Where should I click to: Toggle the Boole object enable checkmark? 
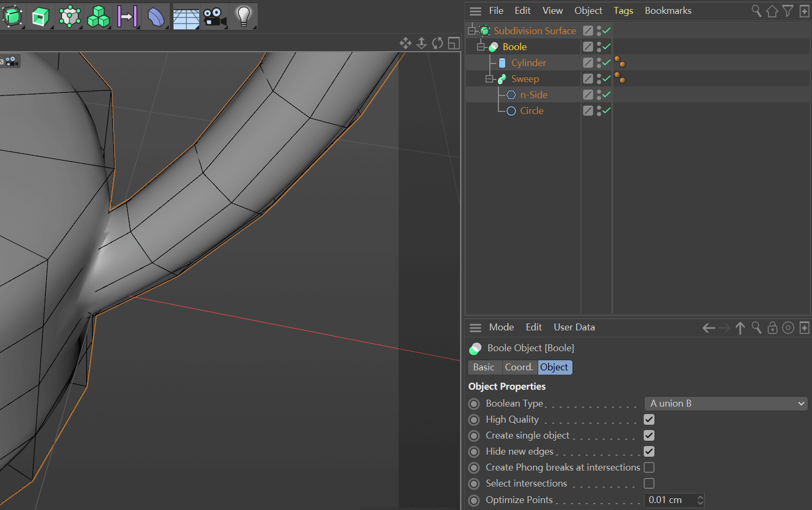coord(606,46)
